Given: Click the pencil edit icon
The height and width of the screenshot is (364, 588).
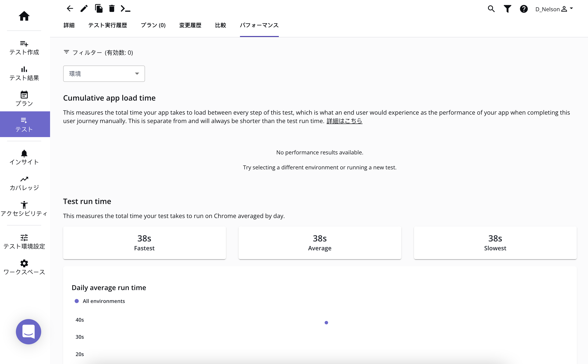Looking at the screenshot, I should pos(84,9).
